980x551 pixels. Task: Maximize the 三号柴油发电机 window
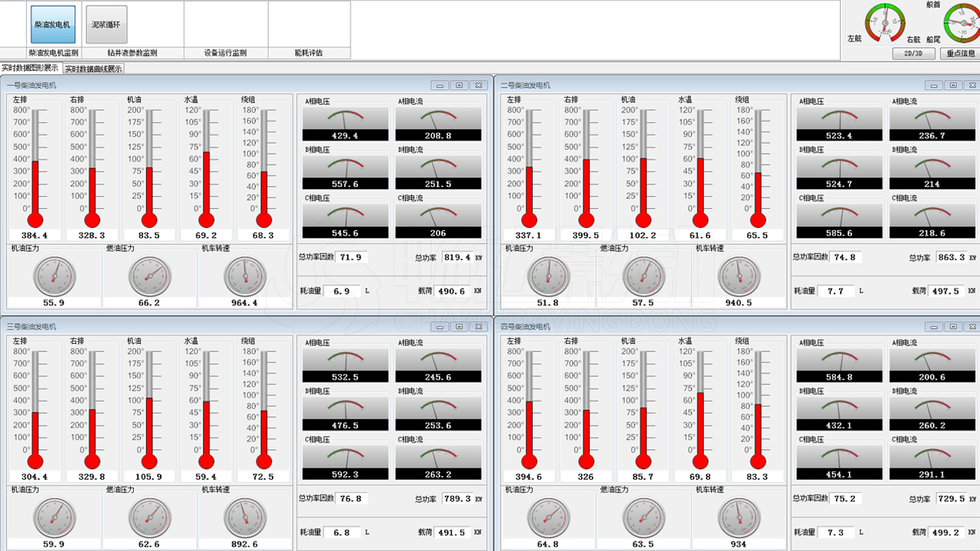coord(459,327)
